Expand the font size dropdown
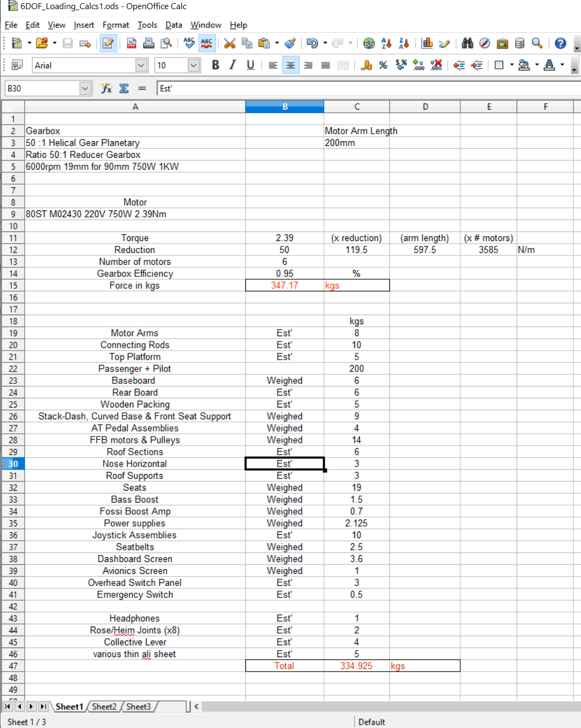The image size is (581, 728). tap(194, 65)
